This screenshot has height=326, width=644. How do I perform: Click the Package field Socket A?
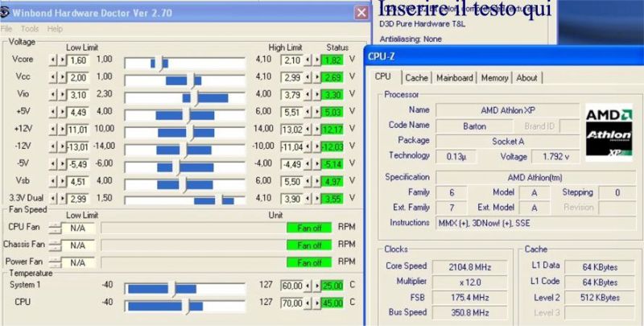tap(508, 142)
